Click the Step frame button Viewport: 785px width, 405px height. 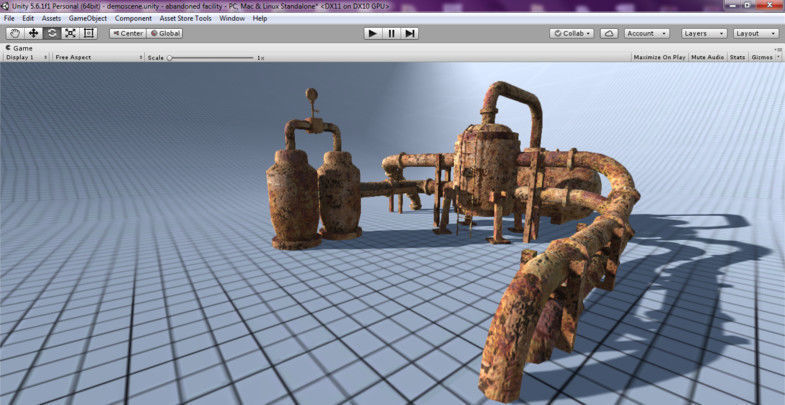click(410, 34)
